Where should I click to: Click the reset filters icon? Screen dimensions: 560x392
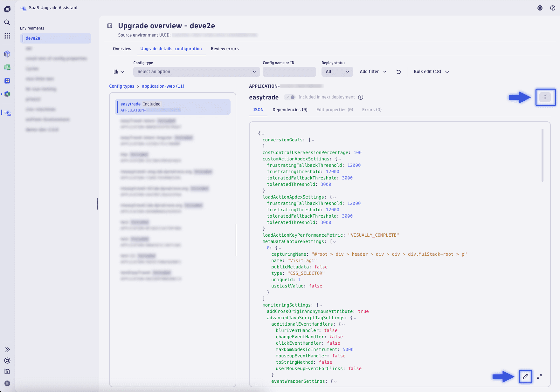398,72
